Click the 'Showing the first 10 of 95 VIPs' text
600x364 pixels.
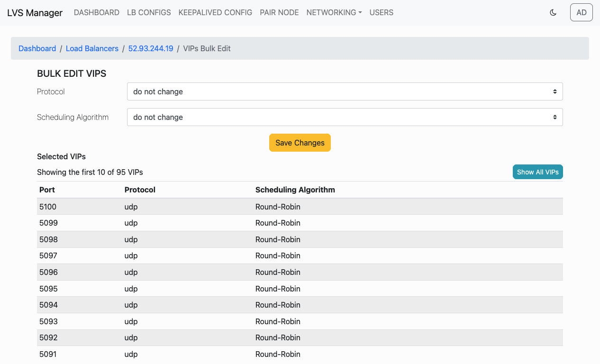point(90,172)
